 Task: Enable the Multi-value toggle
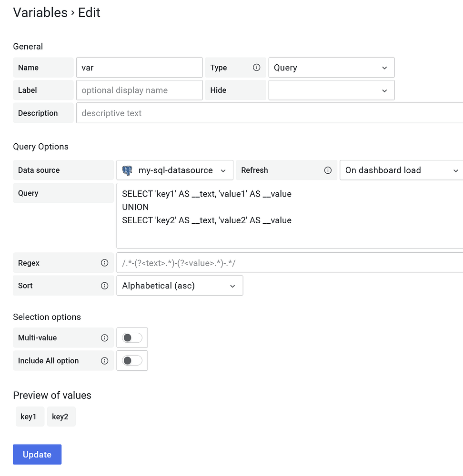132,337
